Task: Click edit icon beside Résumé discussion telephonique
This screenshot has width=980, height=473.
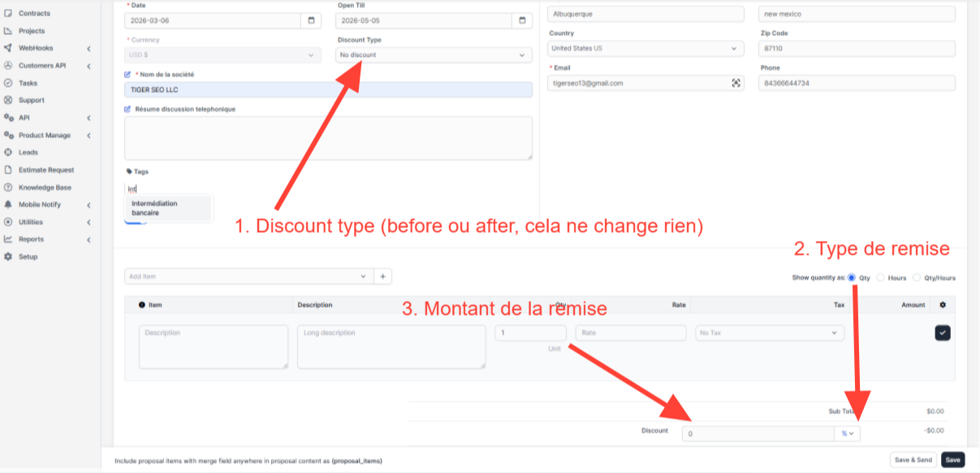Action: pos(127,109)
